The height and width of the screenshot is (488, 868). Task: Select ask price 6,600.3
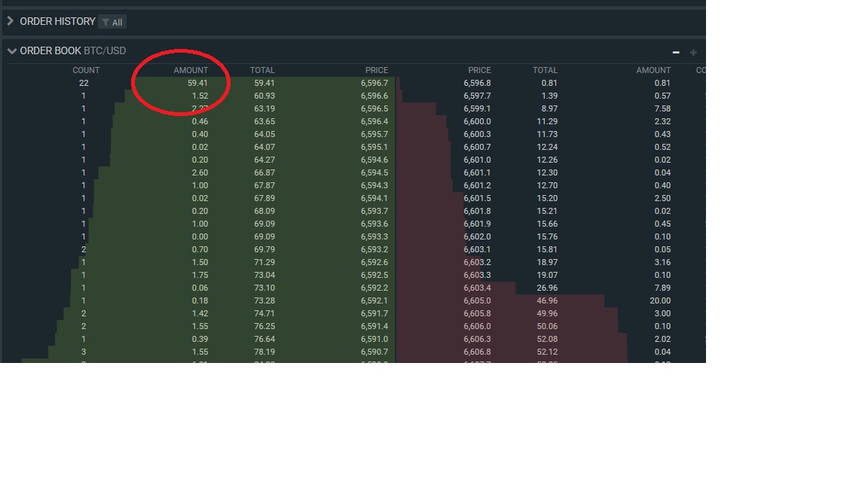477,134
